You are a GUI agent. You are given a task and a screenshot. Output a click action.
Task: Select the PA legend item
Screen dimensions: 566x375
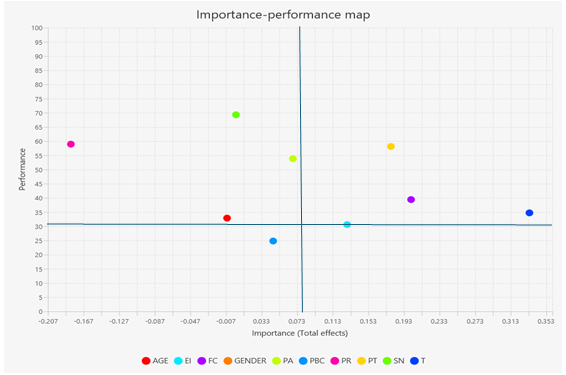pyautogui.click(x=283, y=361)
